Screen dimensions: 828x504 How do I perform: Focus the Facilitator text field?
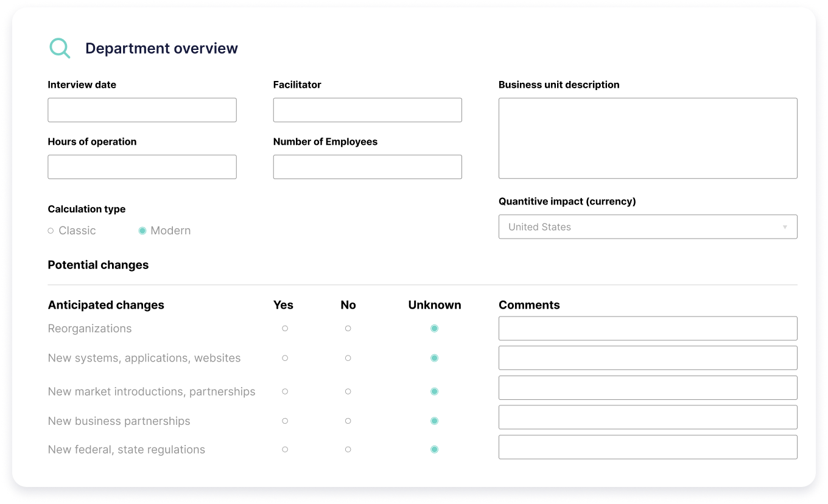(367, 110)
